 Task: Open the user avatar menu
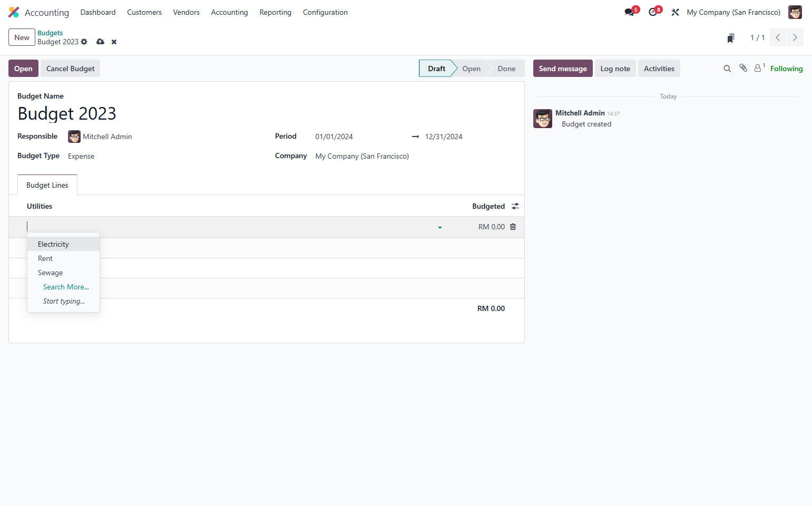tap(795, 12)
